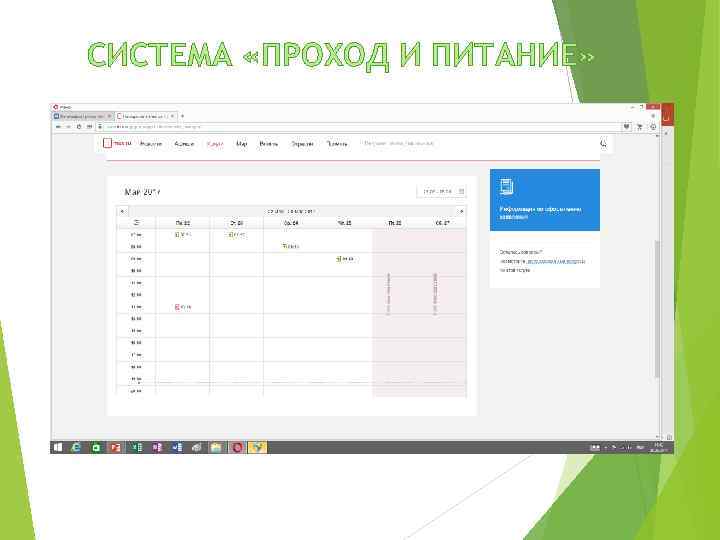Switch to PowerPoint in the taskbar
720x540 pixels.
point(115,447)
